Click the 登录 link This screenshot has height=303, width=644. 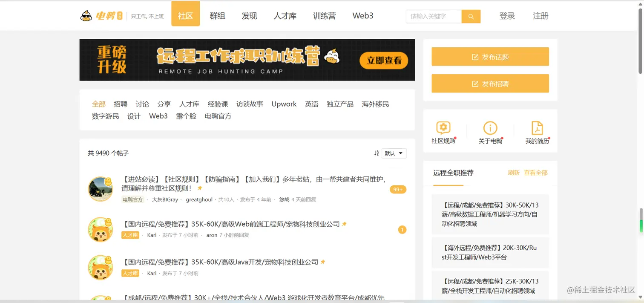click(507, 16)
